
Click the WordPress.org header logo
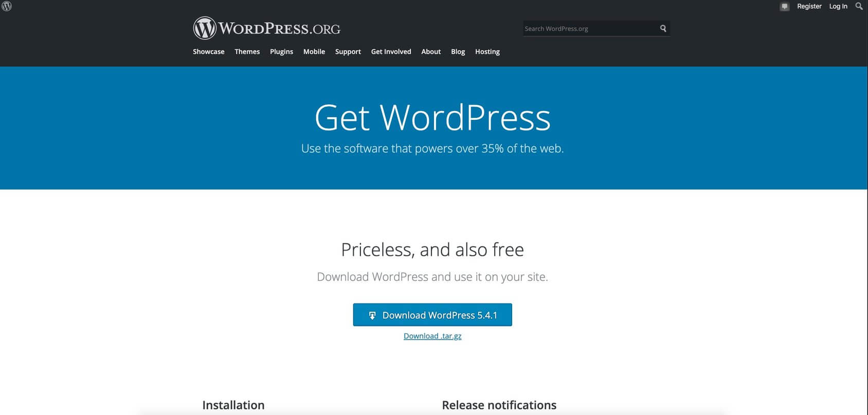[267, 28]
